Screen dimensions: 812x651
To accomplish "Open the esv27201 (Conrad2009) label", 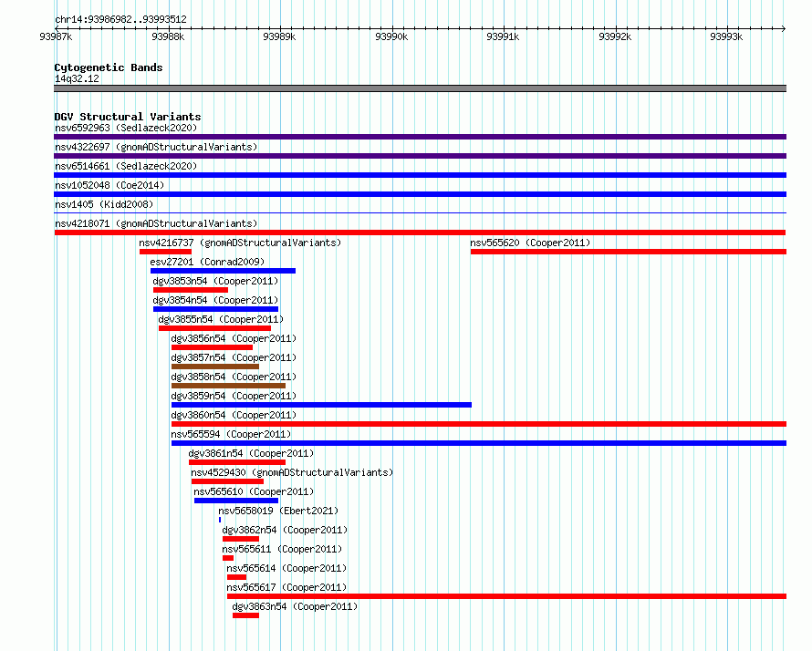I will [x=207, y=262].
